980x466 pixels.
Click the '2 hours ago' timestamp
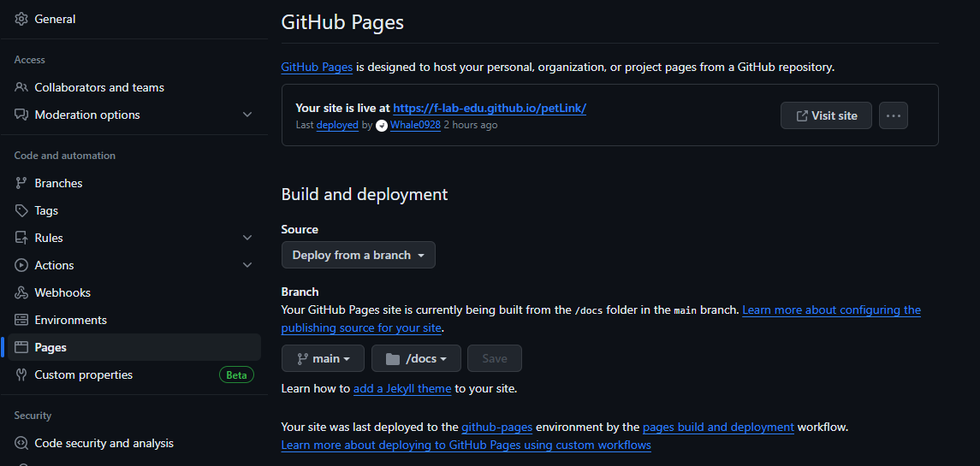pos(471,125)
